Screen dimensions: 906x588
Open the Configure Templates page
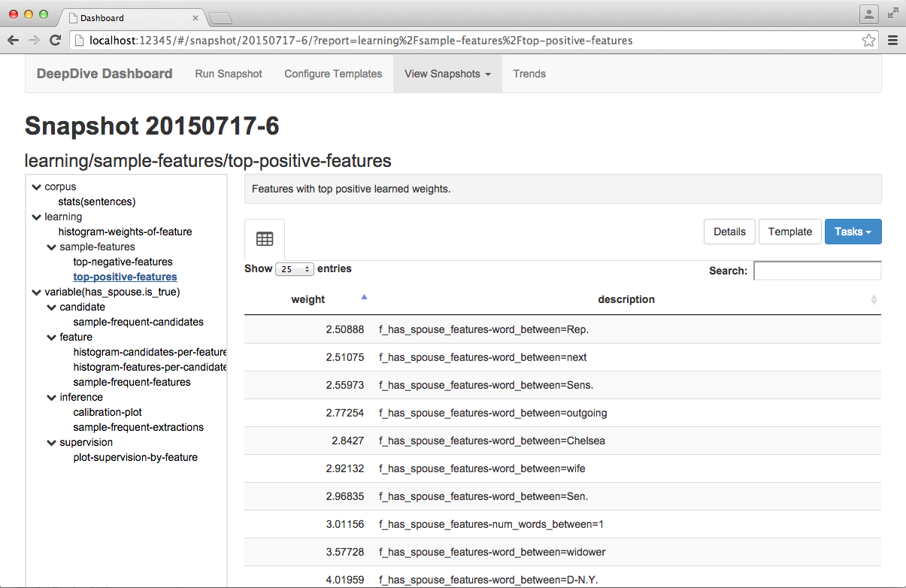click(x=333, y=74)
